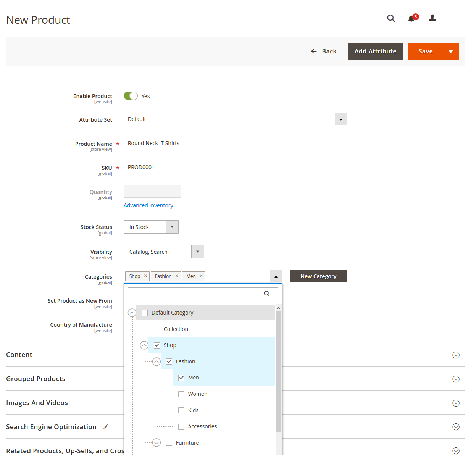The height and width of the screenshot is (455, 476).
Task: Expand the Images And Videos section chevron
Action: 456,403
